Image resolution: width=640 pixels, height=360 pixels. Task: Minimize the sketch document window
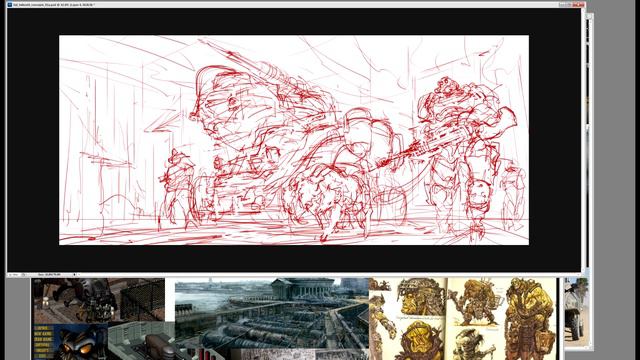click(563, 4)
